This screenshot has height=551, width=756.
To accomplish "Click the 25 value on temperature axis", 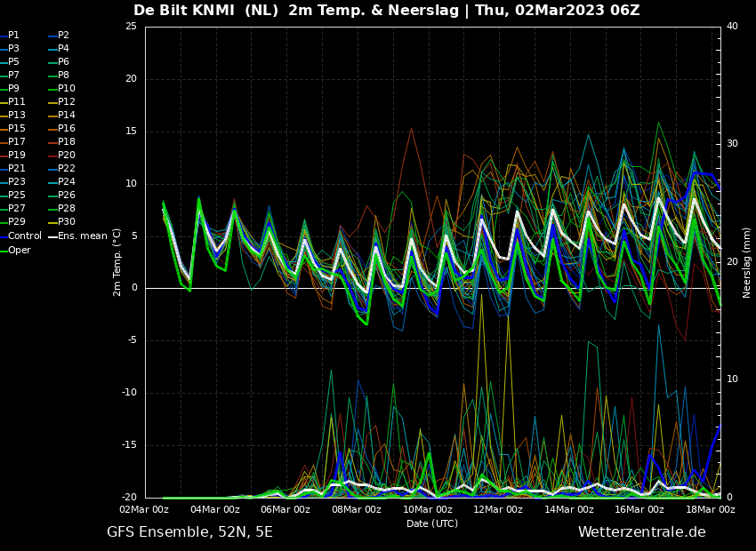I will coord(131,27).
